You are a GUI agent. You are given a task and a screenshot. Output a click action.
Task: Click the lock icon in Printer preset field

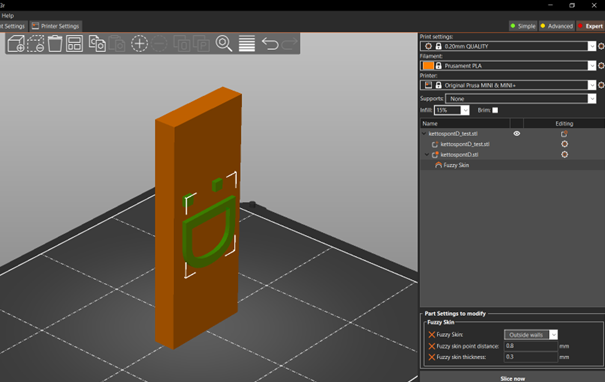tap(438, 85)
